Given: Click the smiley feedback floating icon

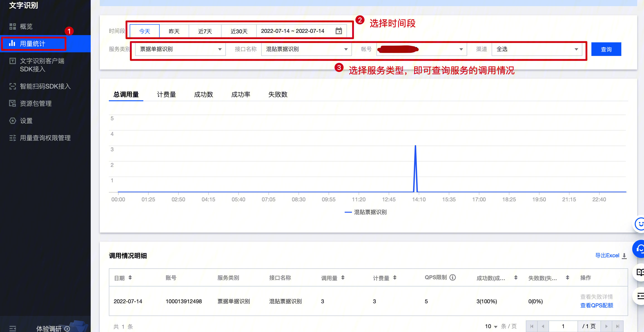Looking at the screenshot, I should (639, 224).
